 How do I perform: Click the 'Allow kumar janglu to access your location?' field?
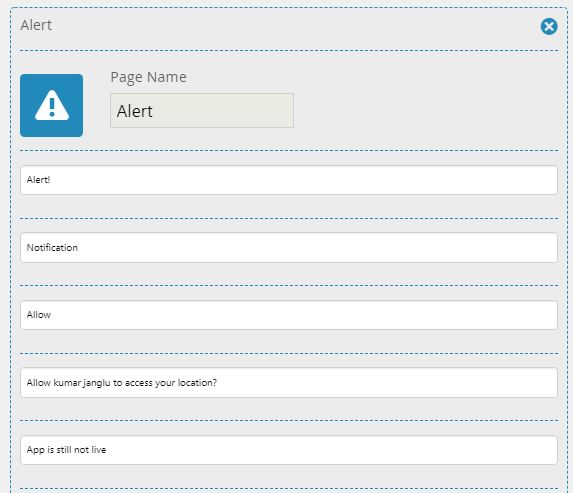click(x=289, y=383)
